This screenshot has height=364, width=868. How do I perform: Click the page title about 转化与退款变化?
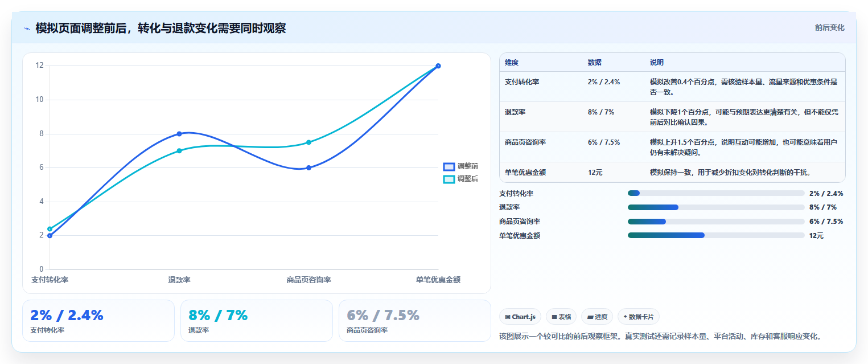(x=161, y=28)
